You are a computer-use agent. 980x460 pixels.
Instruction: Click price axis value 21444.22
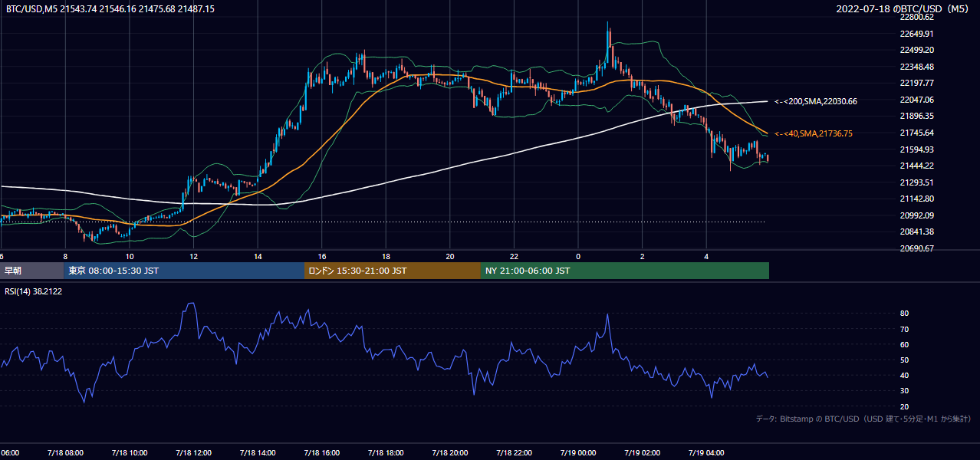[917, 166]
